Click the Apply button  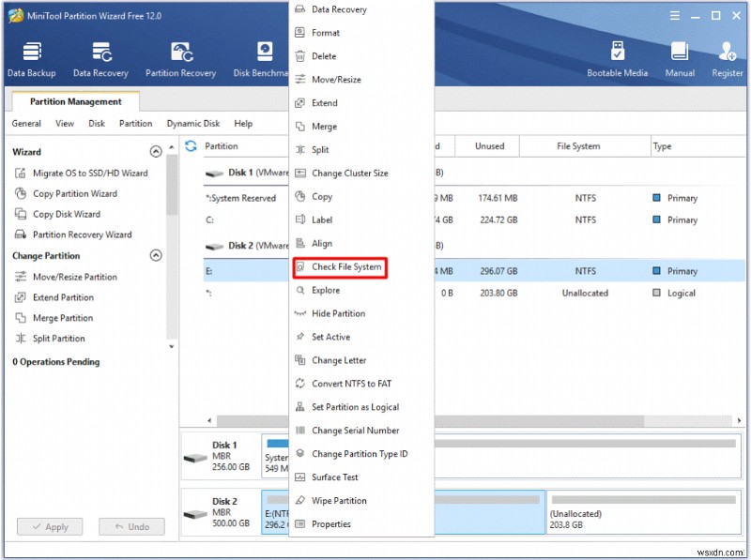coord(49,526)
